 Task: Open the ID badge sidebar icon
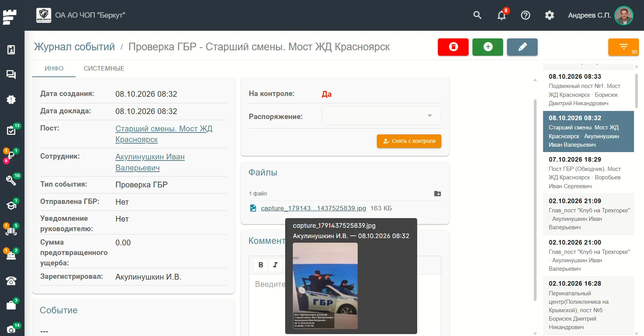click(x=11, y=50)
